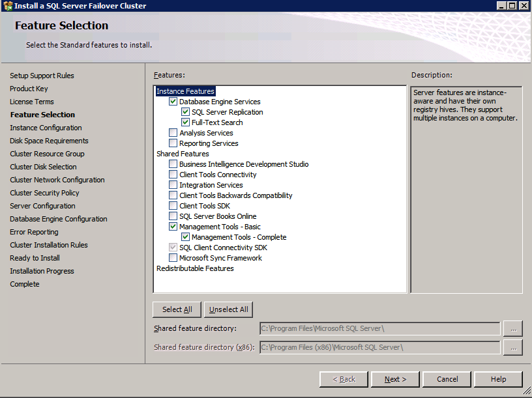Screen dimensions: 532x398
Task: Check Business Intelligence Development Studio
Action: (x=173, y=164)
